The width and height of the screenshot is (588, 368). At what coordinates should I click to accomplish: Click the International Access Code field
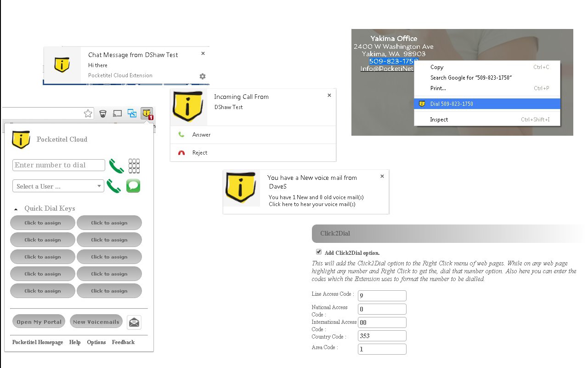(382, 322)
